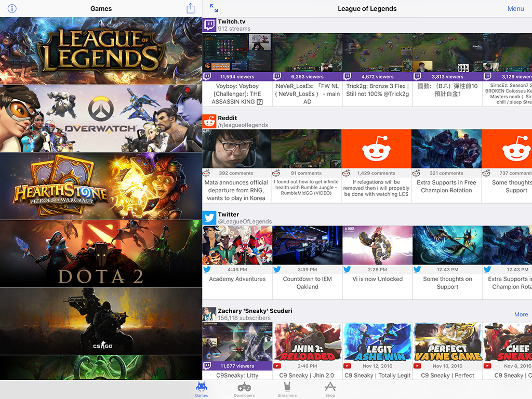Click Twitter bird icon beside 2:28 PM
The width and height of the screenshot is (532, 399).
coord(347,270)
